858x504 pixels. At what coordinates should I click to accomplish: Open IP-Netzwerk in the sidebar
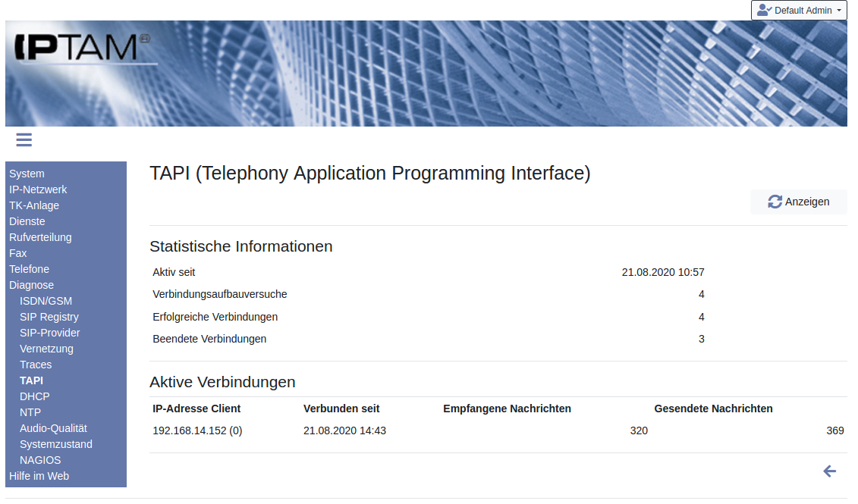[x=38, y=189]
